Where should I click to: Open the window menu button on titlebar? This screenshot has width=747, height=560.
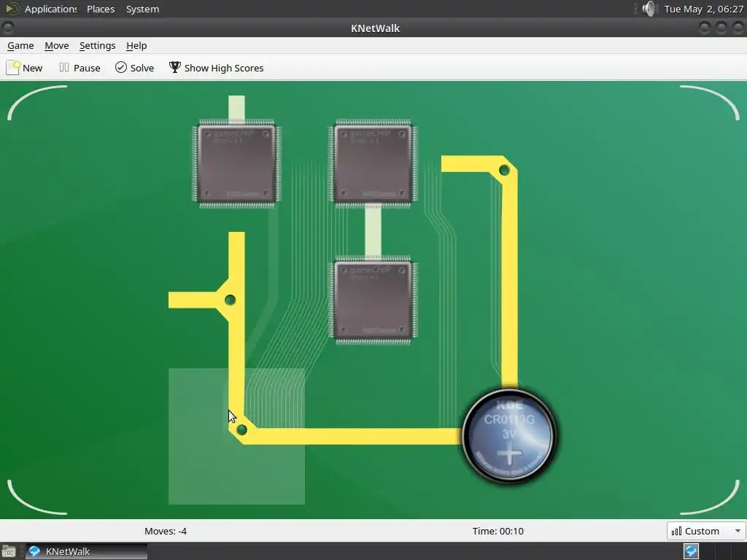(7, 28)
